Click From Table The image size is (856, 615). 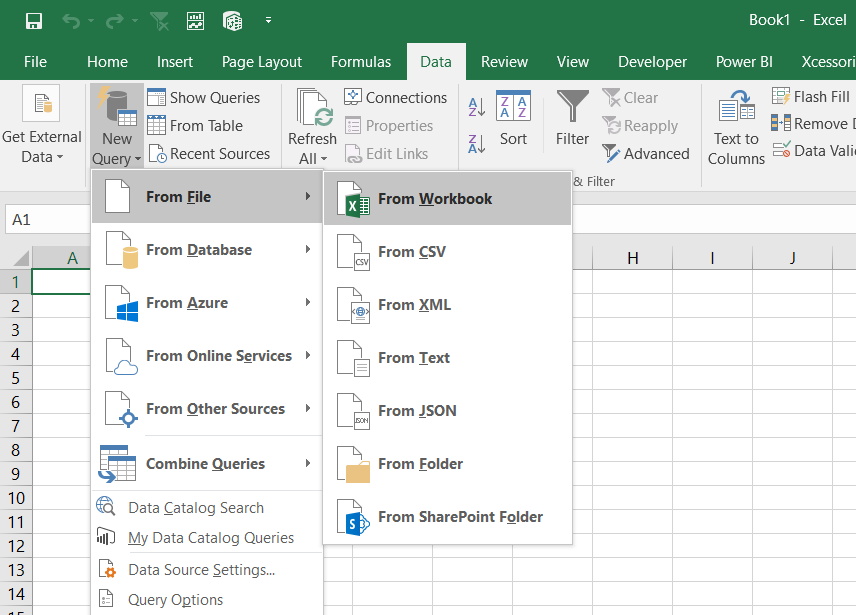click(195, 126)
